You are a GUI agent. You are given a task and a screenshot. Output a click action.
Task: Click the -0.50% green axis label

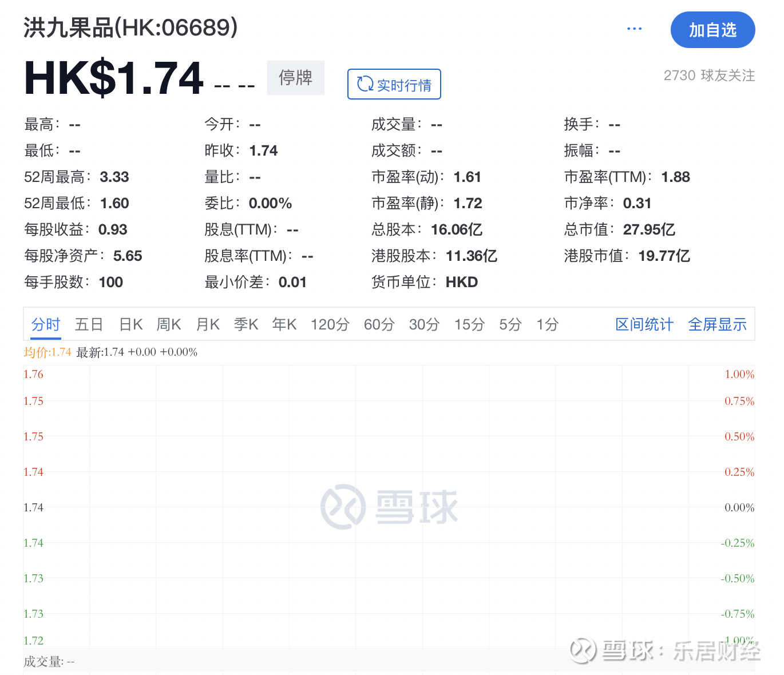[738, 578]
